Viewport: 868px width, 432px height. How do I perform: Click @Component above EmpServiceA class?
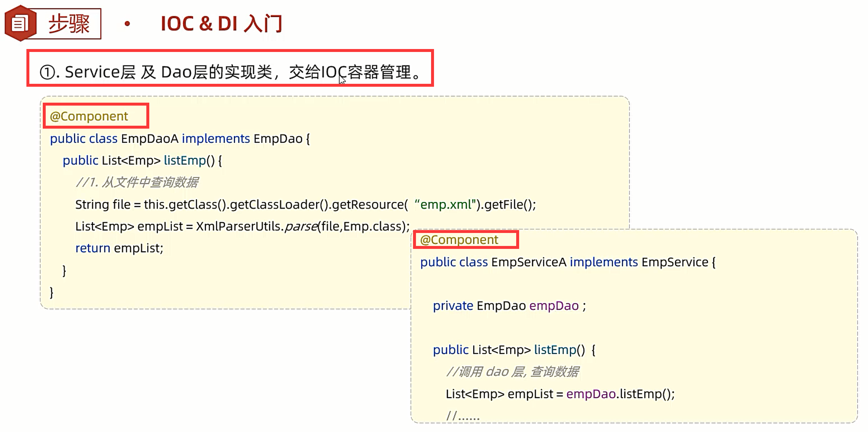(459, 240)
